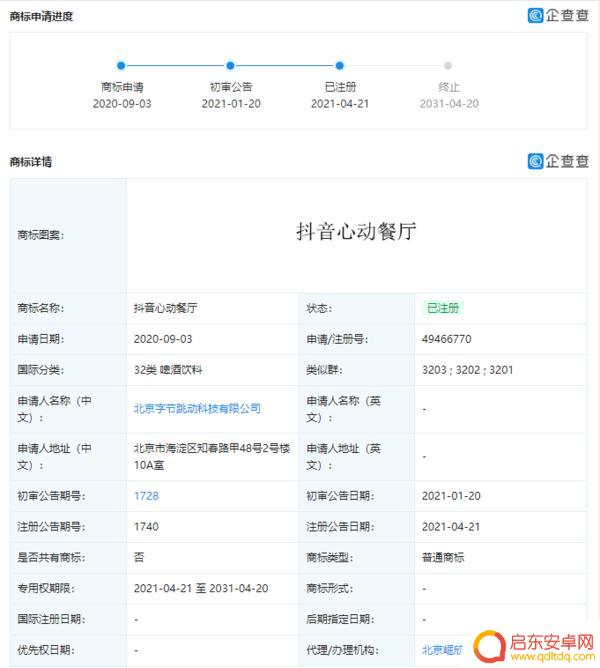Open applicant link 北京字节跳动科技有限公司
Screen dimensions: 600x668
(x=197, y=409)
